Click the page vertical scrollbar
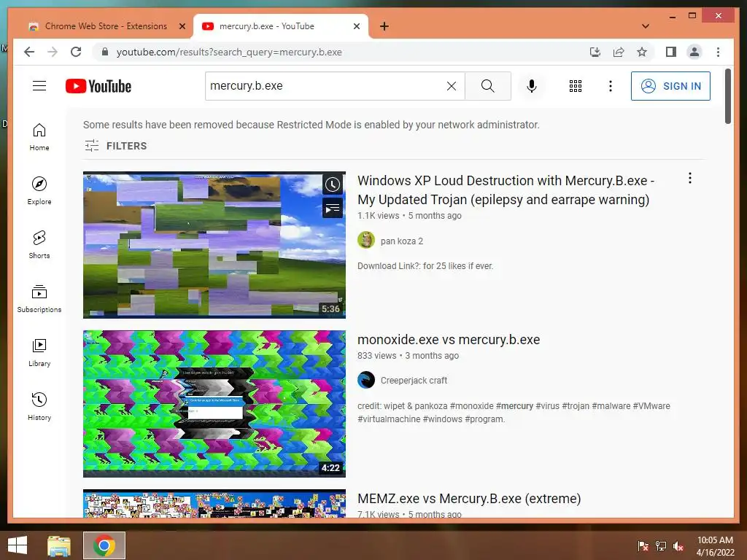 [727, 96]
